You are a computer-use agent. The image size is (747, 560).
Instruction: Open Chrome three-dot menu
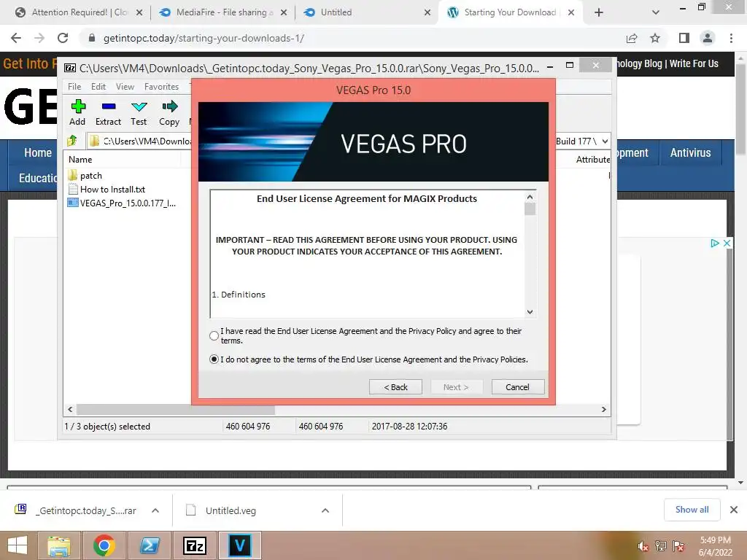tap(731, 38)
